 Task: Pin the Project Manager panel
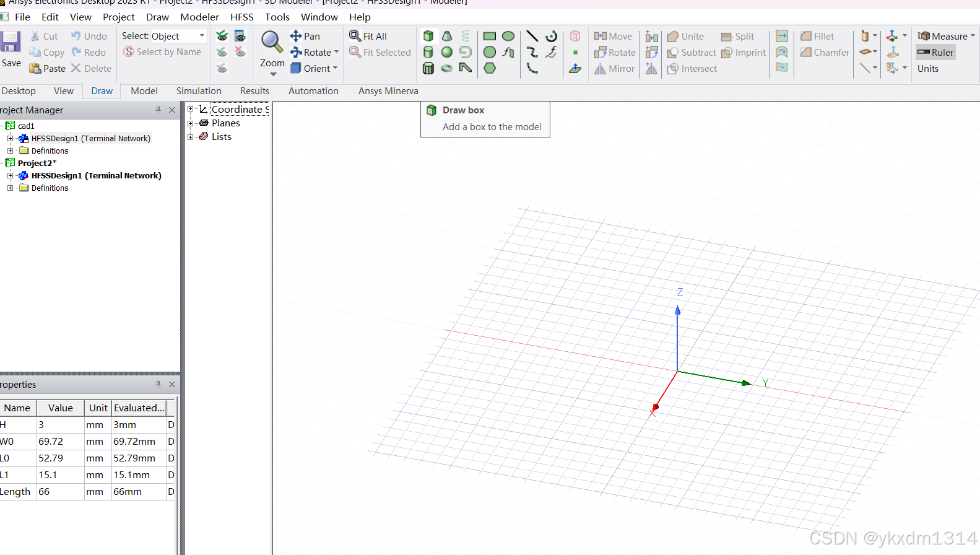(158, 110)
